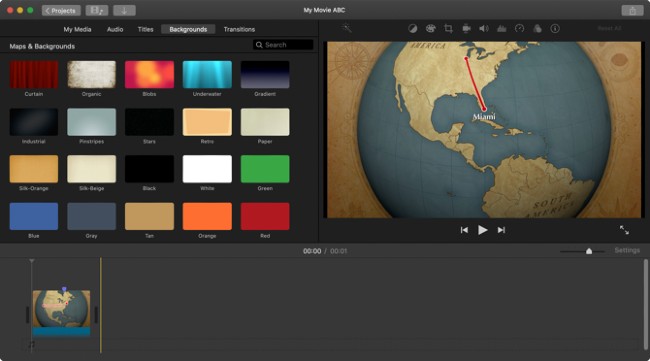The image size is (650, 361).
Task: Switch to Titles tab
Action: [146, 29]
